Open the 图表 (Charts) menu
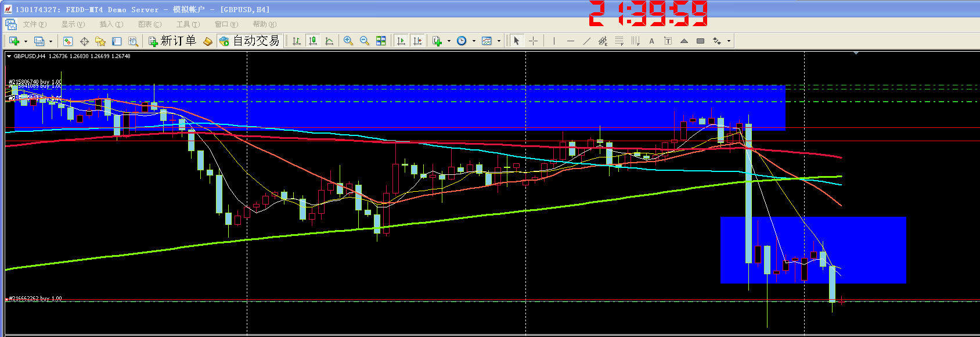The image size is (980, 337). point(149,24)
